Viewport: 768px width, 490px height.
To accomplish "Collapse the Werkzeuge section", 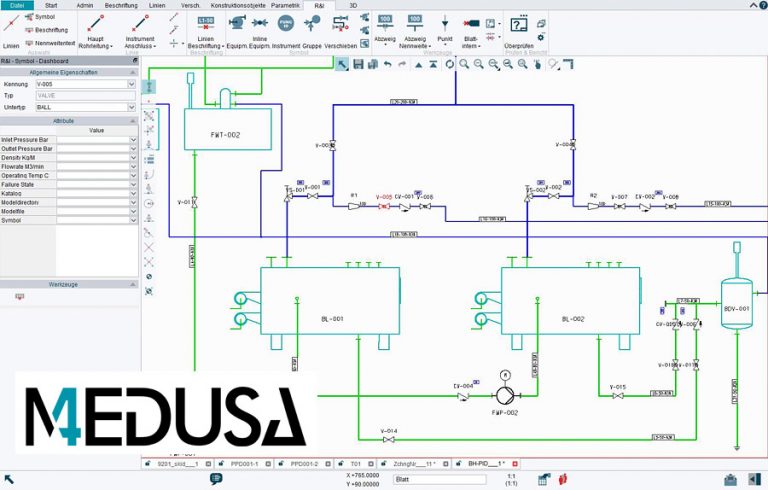I will click(x=132, y=285).
